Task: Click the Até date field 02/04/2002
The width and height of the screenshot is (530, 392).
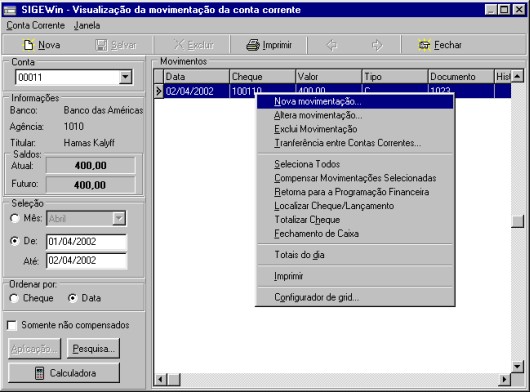Action: (x=87, y=261)
